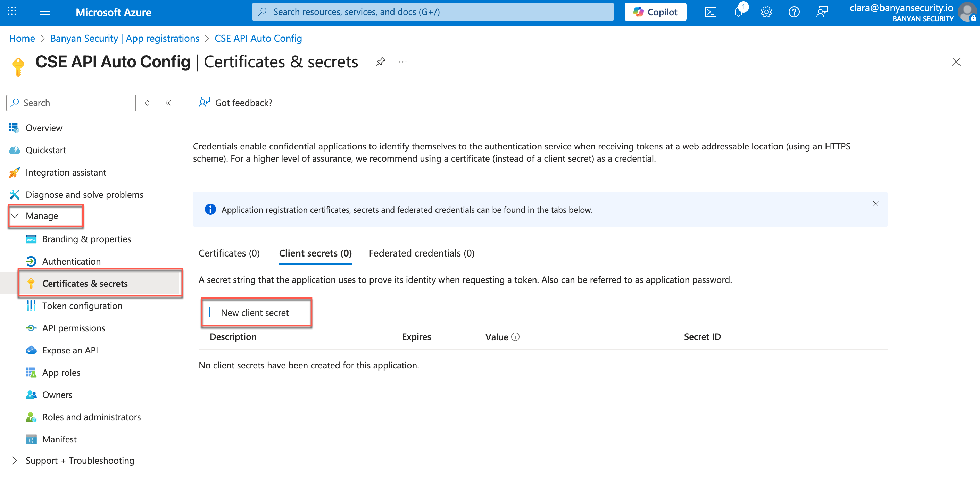The image size is (980, 488).
Task: Click the help question mark icon
Action: tap(794, 12)
